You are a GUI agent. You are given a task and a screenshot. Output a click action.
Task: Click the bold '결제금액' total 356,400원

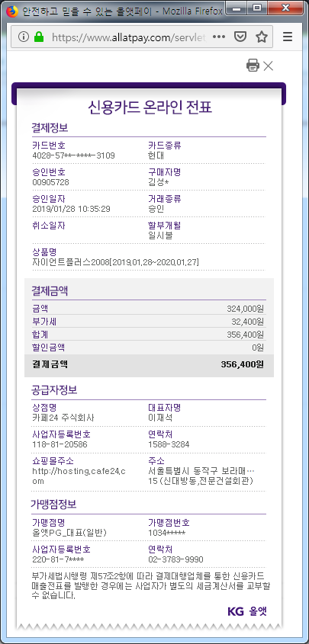(243, 364)
